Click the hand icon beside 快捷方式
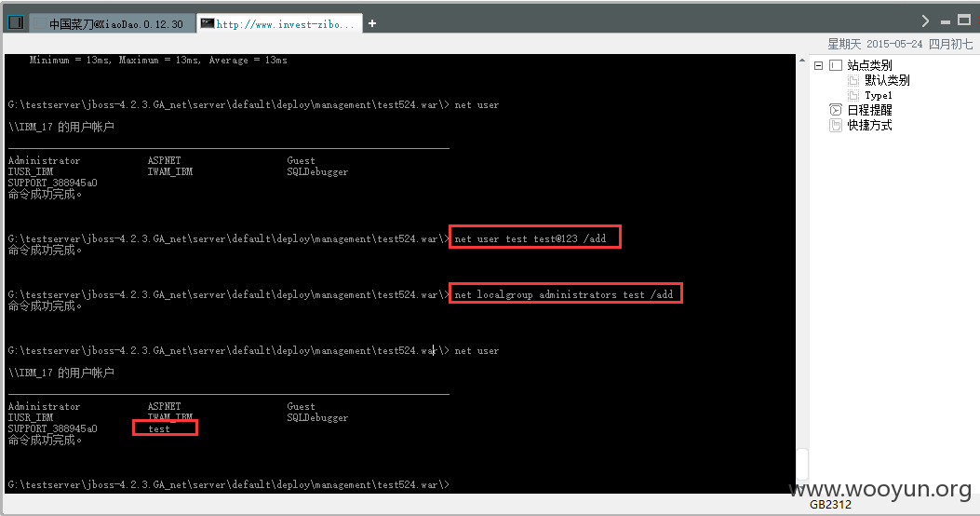Screen dimensions: 980x516 pyautogui.click(x=835, y=125)
